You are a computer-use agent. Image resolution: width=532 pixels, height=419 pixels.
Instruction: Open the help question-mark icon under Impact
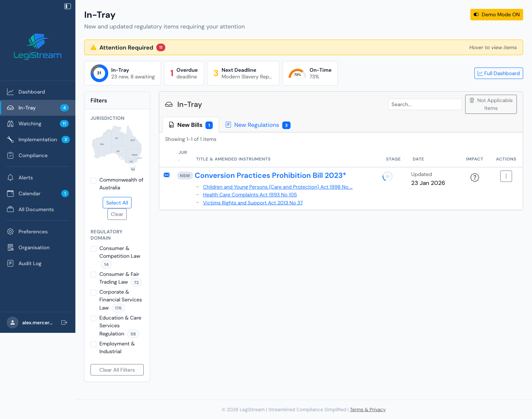[x=475, y=178]
